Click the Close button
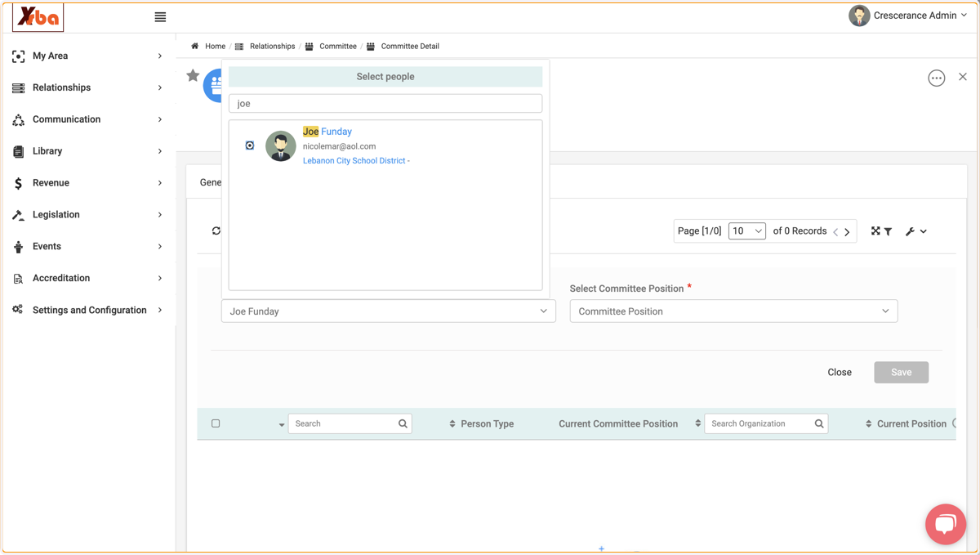The height and width of the screenshot is (555, 980). [840, 372]
